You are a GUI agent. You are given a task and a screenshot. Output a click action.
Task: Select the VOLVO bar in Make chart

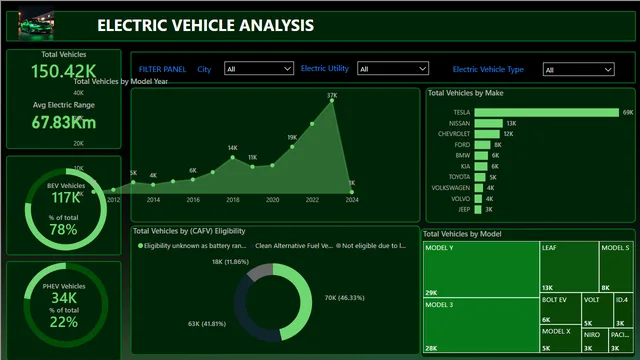(478, 199)
